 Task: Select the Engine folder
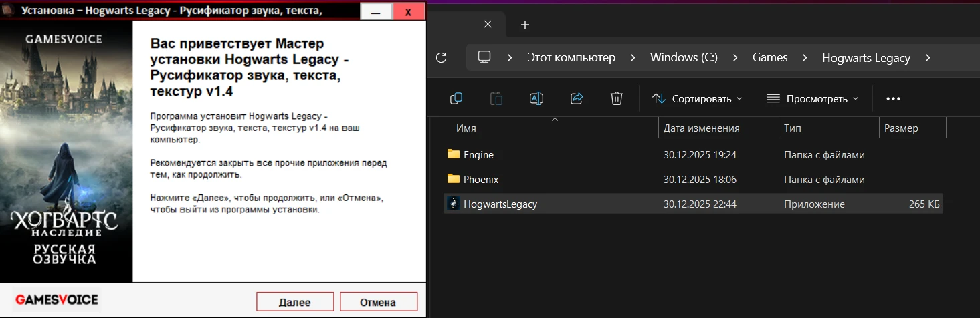point(478,155)
